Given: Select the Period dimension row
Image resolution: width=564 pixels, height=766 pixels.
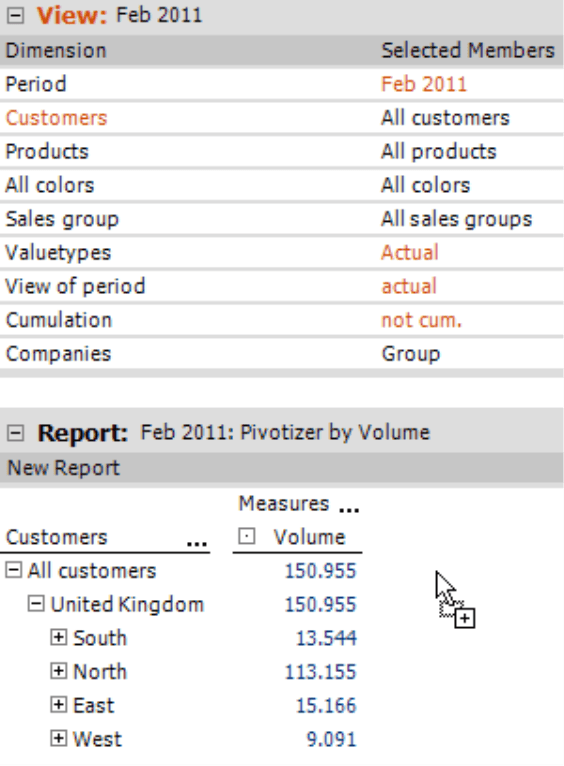Looking at the screenshot, I should 282,84.
